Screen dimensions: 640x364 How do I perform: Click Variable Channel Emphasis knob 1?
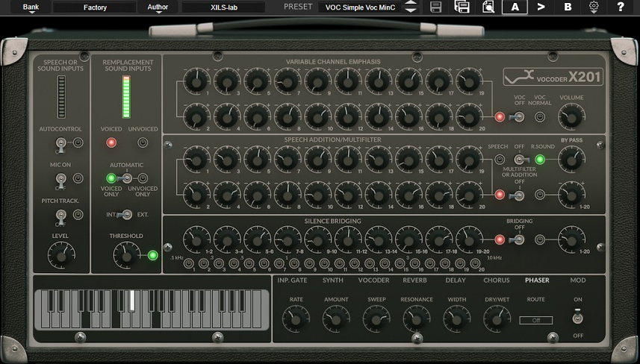(196, 81)
